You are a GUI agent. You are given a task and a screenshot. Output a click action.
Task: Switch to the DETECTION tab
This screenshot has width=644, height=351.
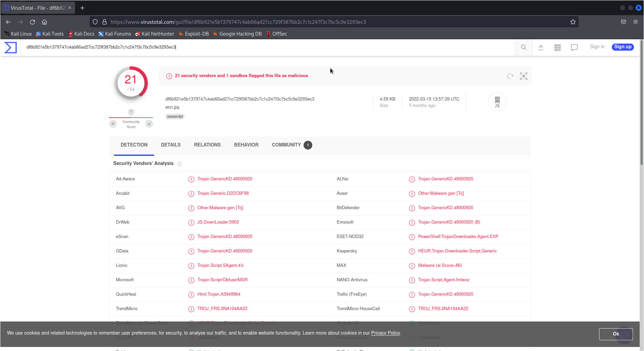pos(134,145)
